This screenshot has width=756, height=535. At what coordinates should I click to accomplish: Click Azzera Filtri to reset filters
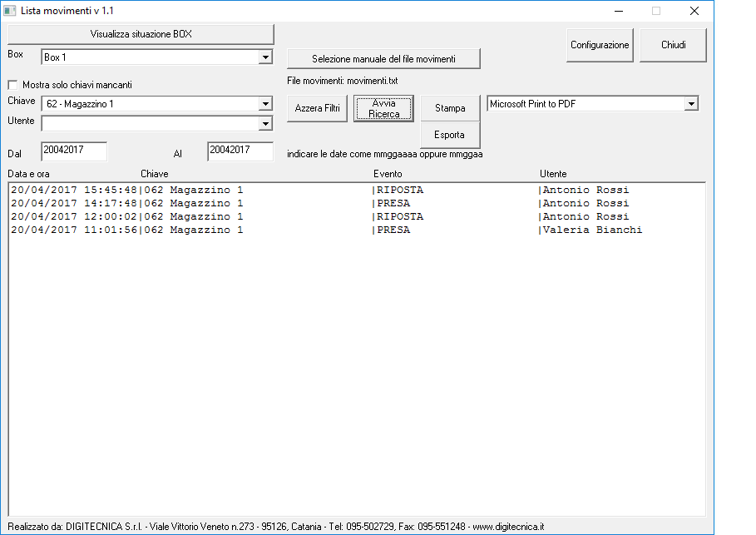coord(316,108)
